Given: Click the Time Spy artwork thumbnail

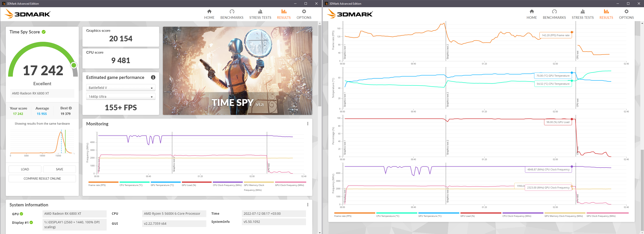Looking at the screenshot, I should tap(237, 71).
